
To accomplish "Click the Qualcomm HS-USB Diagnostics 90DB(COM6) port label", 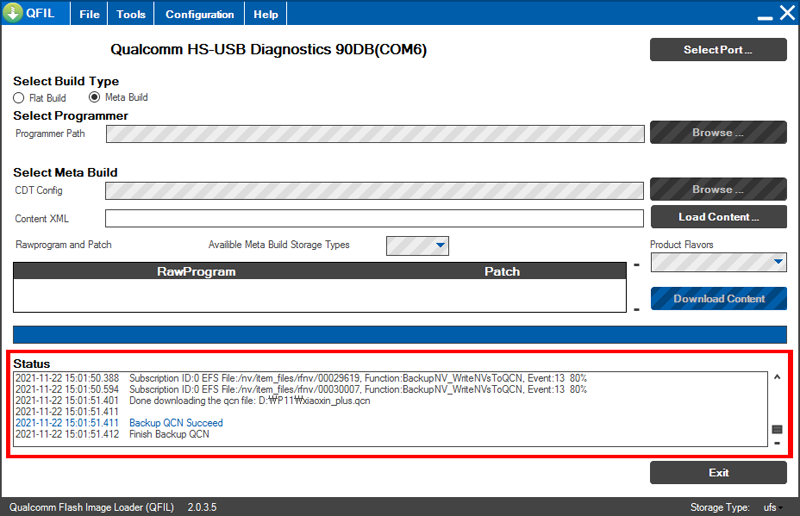I will pos(268,50).
